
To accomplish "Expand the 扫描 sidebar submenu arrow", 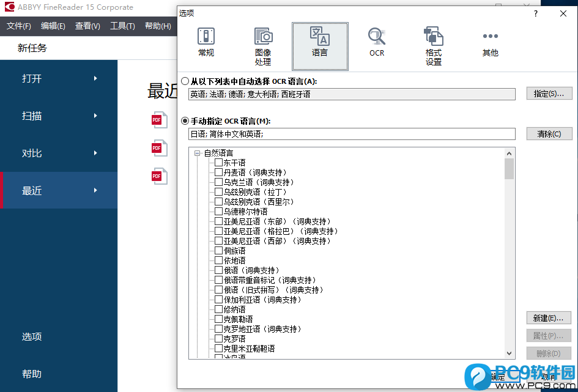I will click(95, 116).
